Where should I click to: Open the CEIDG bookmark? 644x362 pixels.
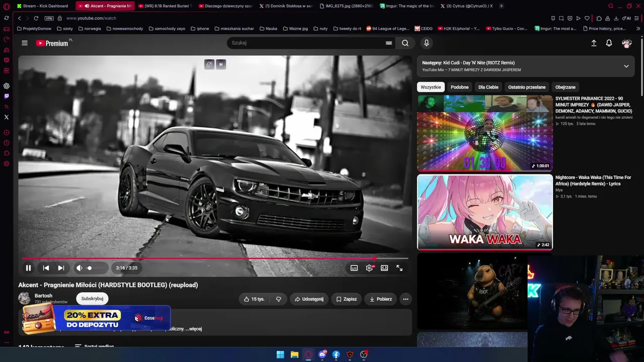pyautogui.click(x=424, y=29)
